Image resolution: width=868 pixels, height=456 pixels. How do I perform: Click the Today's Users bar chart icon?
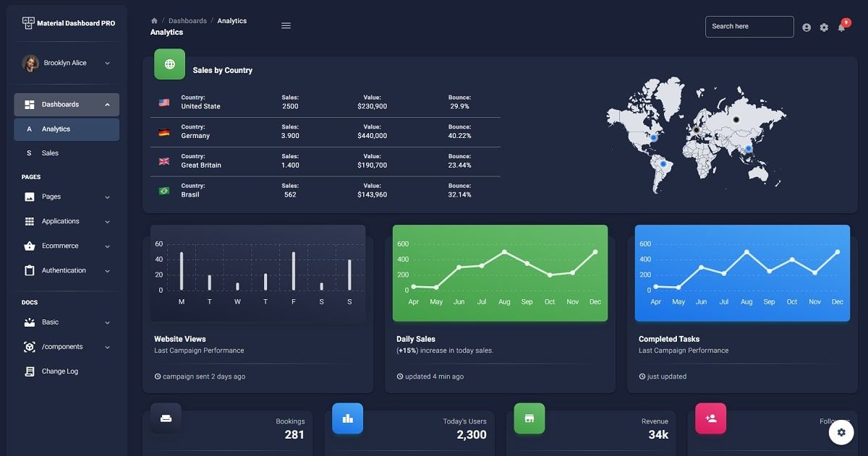[x=347, y=418]
